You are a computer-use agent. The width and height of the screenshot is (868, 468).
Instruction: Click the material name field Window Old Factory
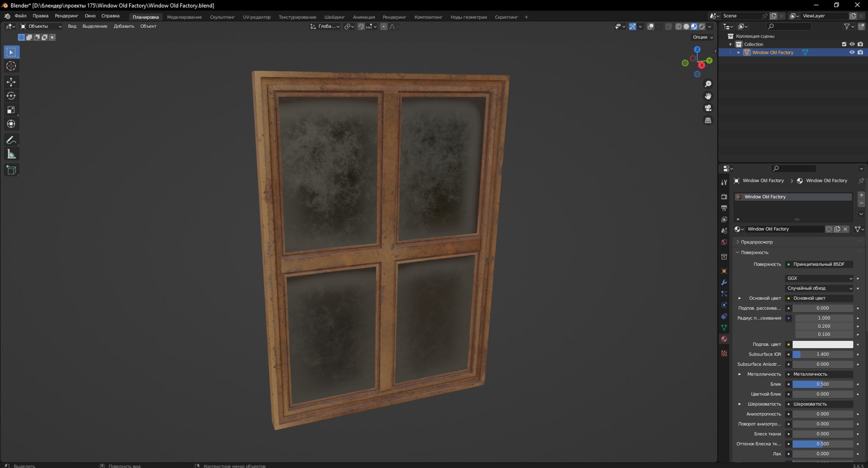785,229
